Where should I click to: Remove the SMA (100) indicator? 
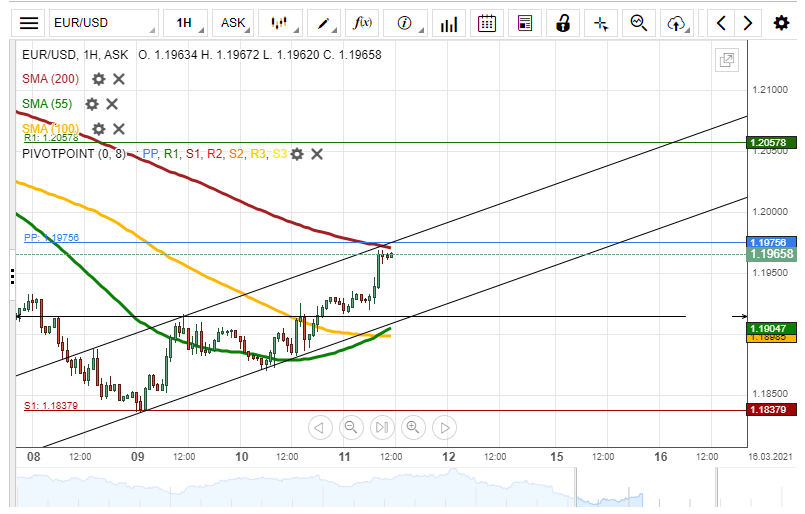119,129
